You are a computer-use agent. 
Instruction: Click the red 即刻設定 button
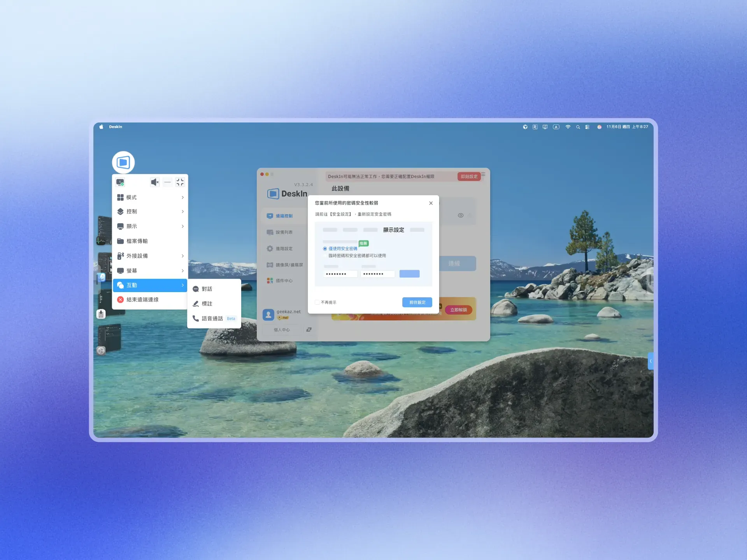(x=469, y=177)
